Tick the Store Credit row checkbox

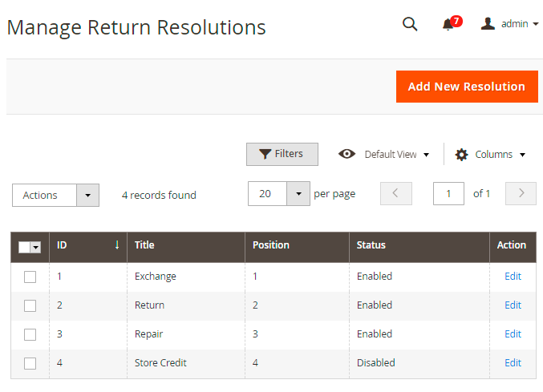[x=30, y=363]
